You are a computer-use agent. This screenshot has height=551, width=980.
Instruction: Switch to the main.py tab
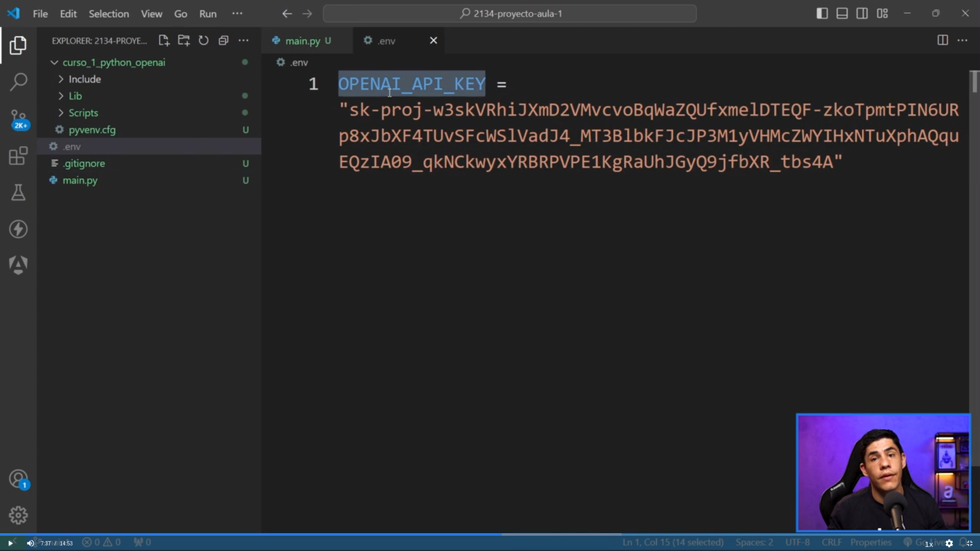pos(302,41)
